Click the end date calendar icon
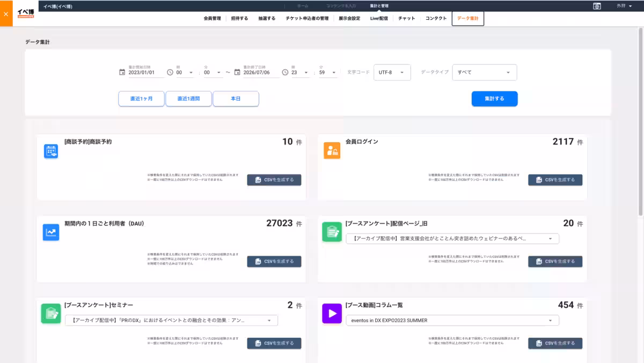 coord(237,72)
